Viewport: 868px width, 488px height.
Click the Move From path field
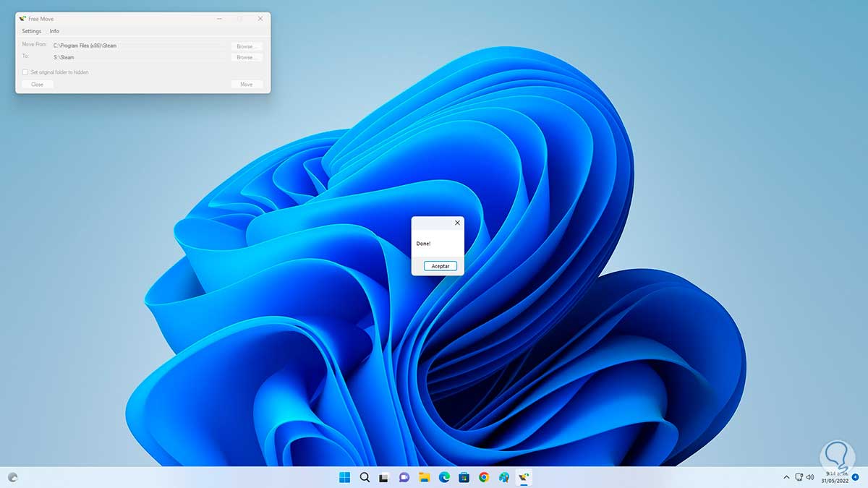tap(139, 46)
